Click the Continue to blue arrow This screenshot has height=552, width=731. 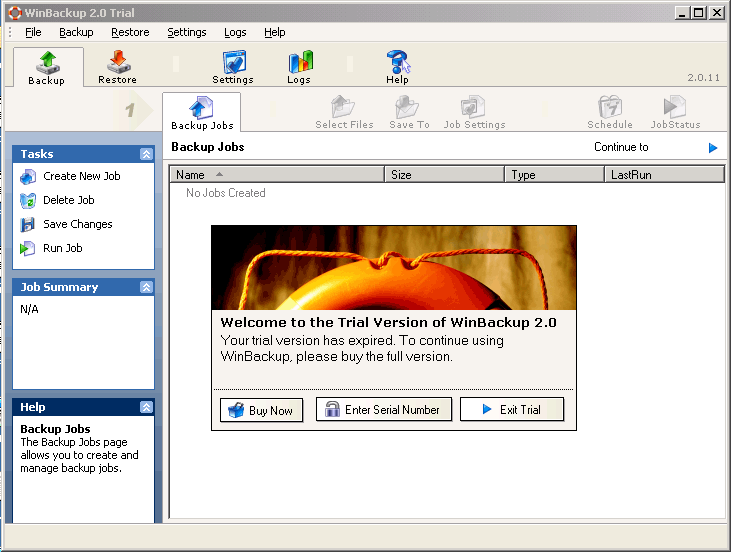click(x=713, y=148)
